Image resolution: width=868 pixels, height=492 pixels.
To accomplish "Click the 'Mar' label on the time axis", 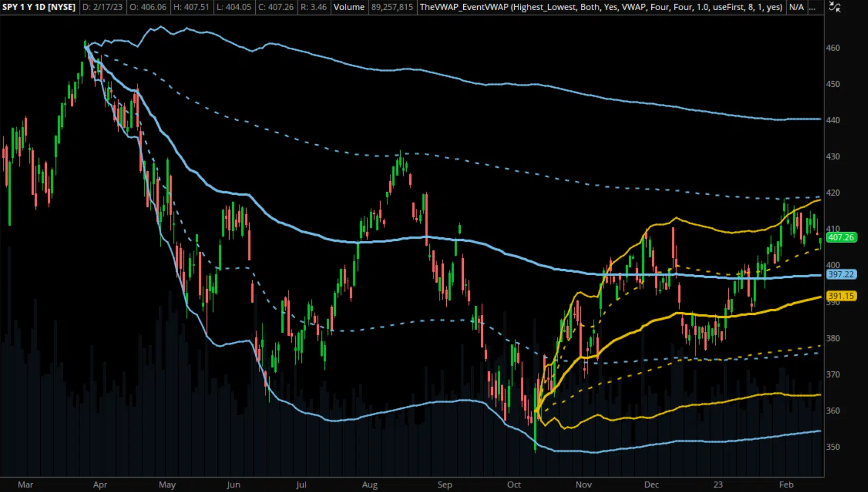I will pyautogui.click(x=25, y=485).
